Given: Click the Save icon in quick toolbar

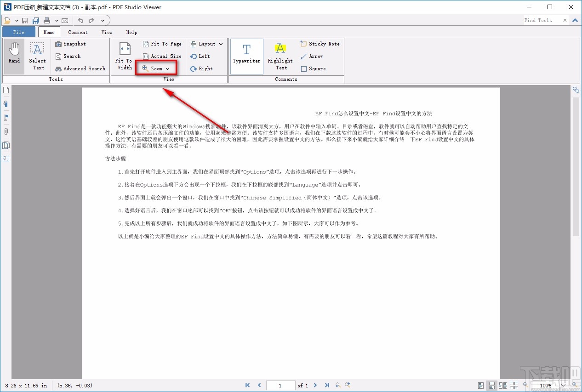Looking at the screenshot, I should coord(25,20).
